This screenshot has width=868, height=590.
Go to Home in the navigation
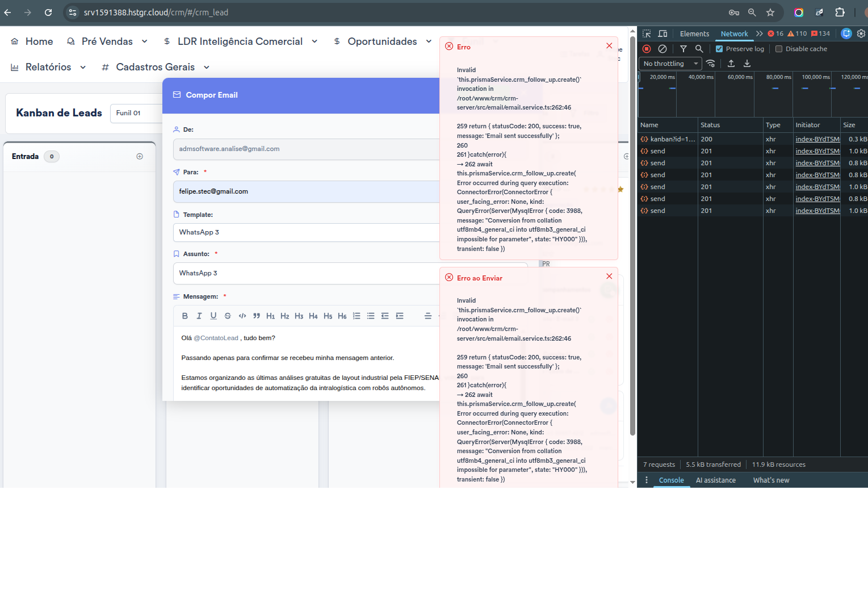pos(32,41)
